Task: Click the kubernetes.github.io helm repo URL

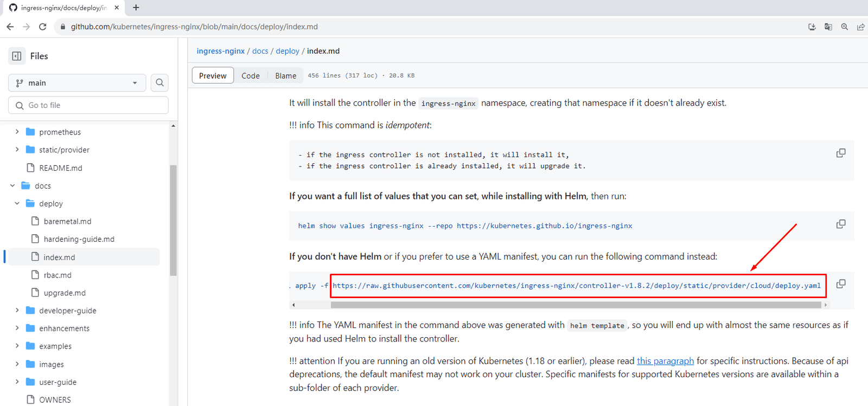Action: pos(545,225)
